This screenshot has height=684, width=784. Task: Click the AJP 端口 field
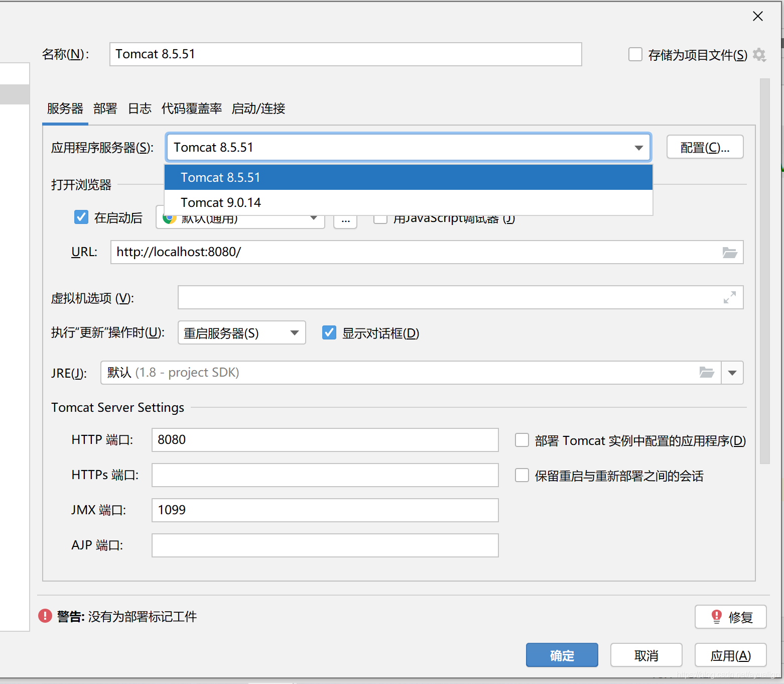point(325,545)
